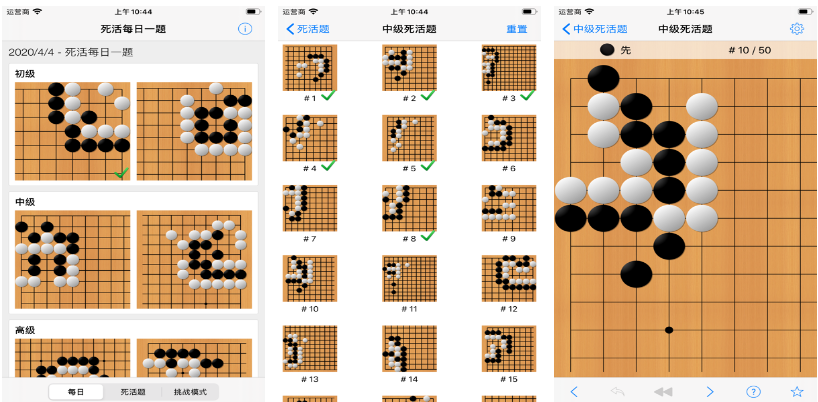Switch to the 死活题 segment
The image size is (818, 402).
coord(133,392)
